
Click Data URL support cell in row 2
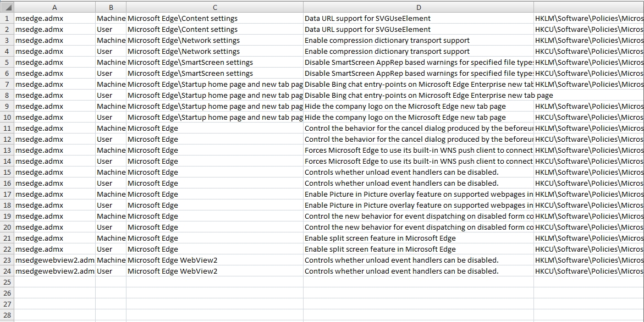pos(419,29)
